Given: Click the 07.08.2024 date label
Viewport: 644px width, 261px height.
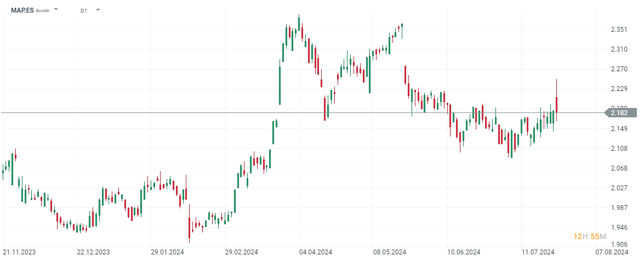Looking at the screenshot, I should pyautogui.click(x=612, y=252).
